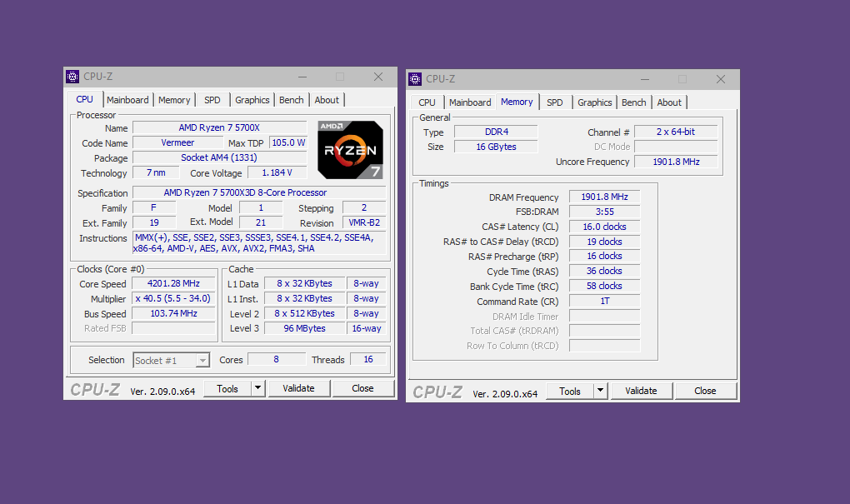The image size is (850, 504).
Task: Click Specification value 5700X3D 8-Core Processor
Action: point(259,192)
